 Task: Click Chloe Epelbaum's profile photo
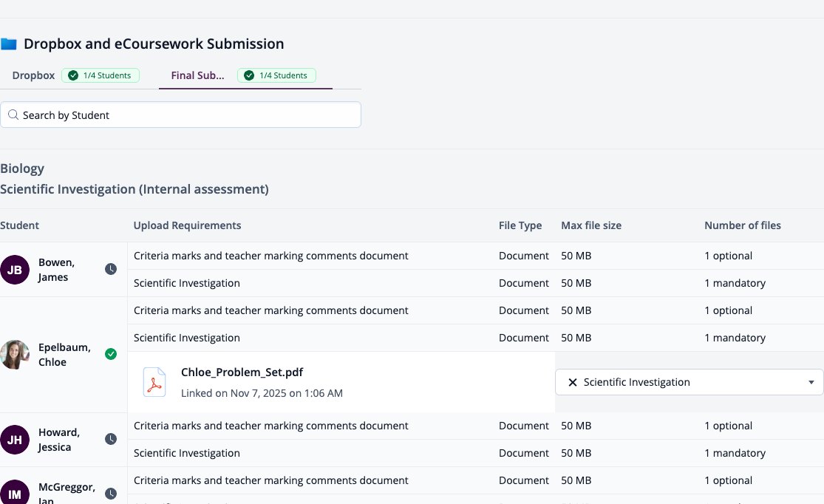[x=15, y=355]
